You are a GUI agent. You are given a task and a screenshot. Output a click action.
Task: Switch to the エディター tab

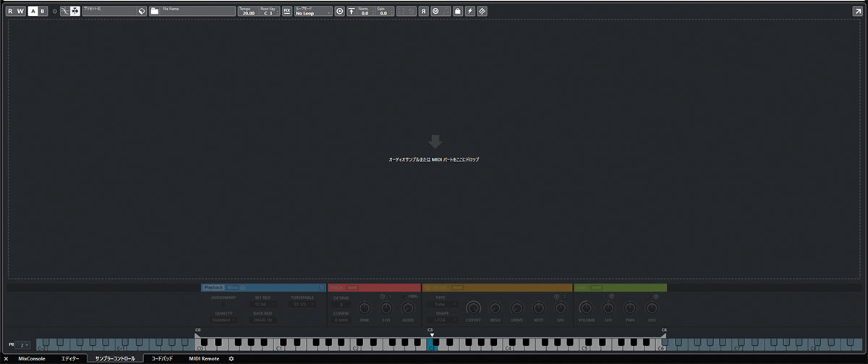(70, 358)
